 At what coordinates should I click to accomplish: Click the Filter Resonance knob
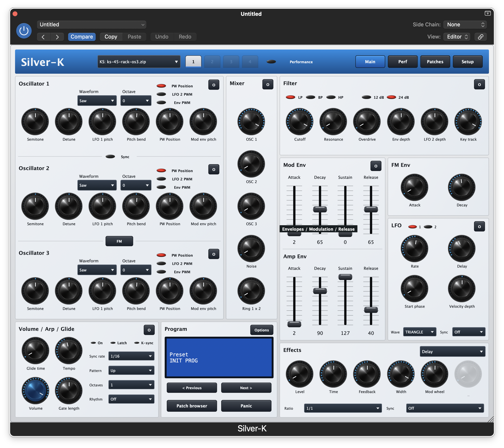coord(333,122)
